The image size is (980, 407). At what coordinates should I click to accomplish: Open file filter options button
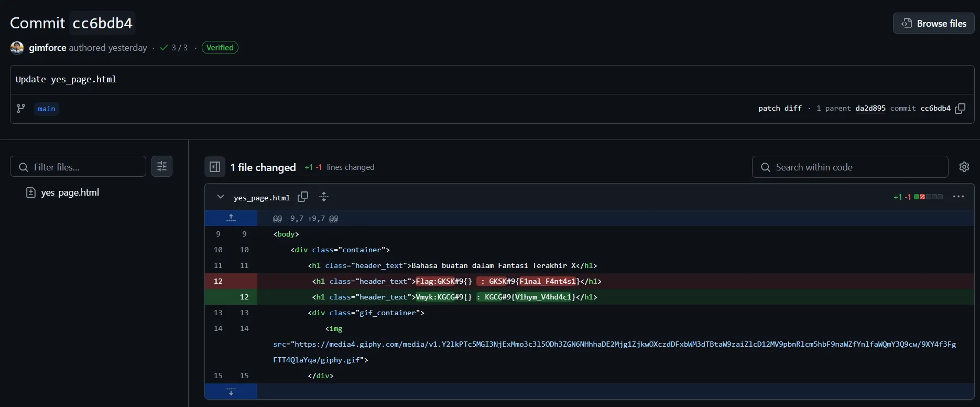point(162,166)
